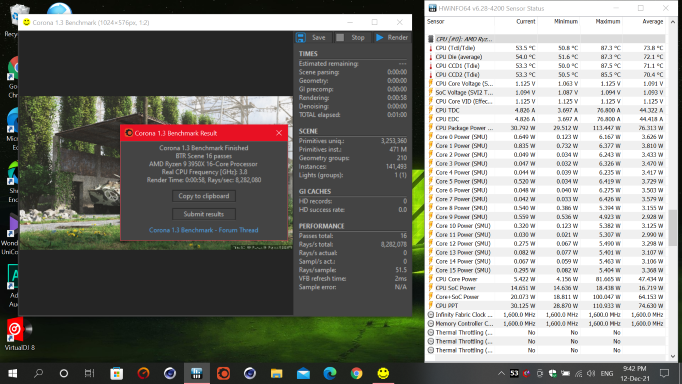Open Google Chrome from the taskbar

tap(356, 373)
